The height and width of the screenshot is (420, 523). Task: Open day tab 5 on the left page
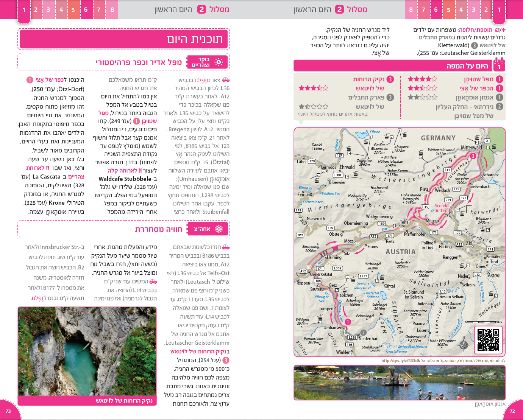pyautogui.click(x=73, y=10)
